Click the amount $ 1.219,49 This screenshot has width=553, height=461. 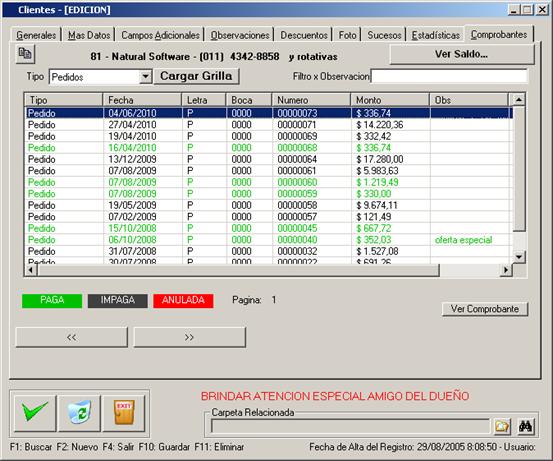(x=378, y=182)
